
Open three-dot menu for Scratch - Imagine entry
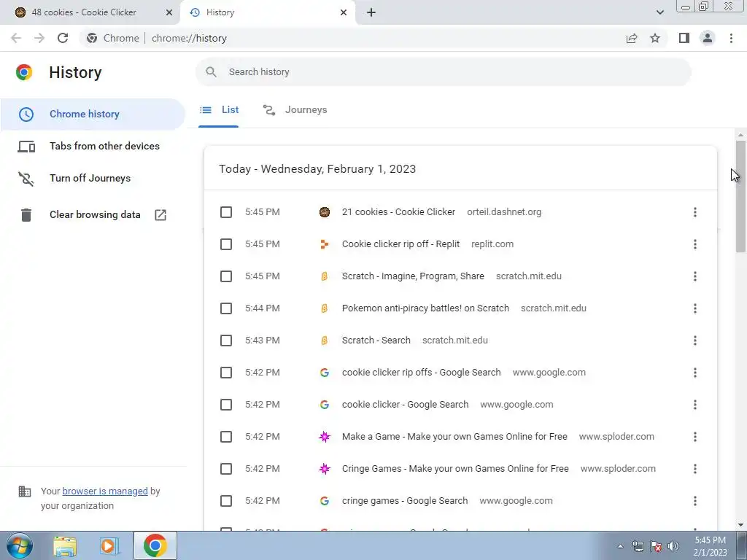695,276
